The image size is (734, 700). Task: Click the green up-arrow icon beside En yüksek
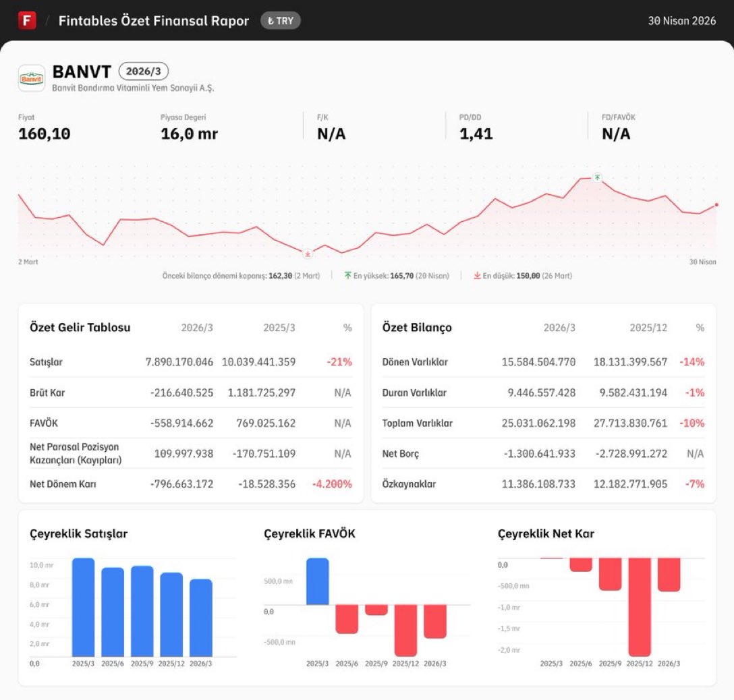[x=348, y=276]
